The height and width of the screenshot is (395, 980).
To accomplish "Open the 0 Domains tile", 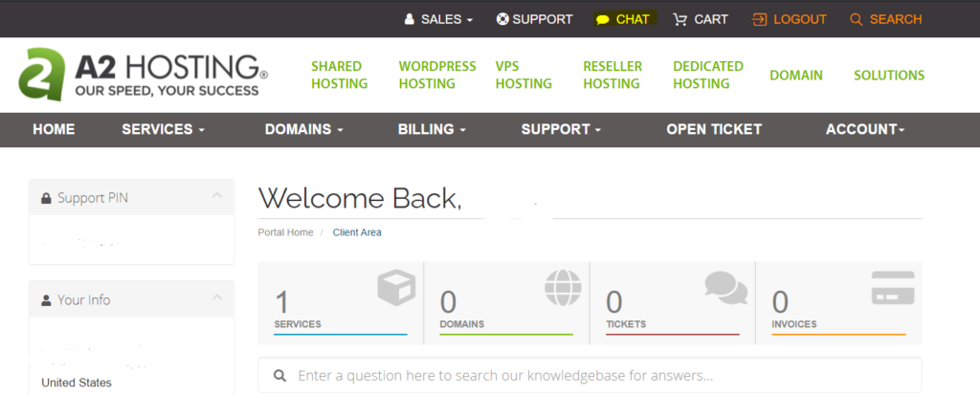I will (507, 303).
